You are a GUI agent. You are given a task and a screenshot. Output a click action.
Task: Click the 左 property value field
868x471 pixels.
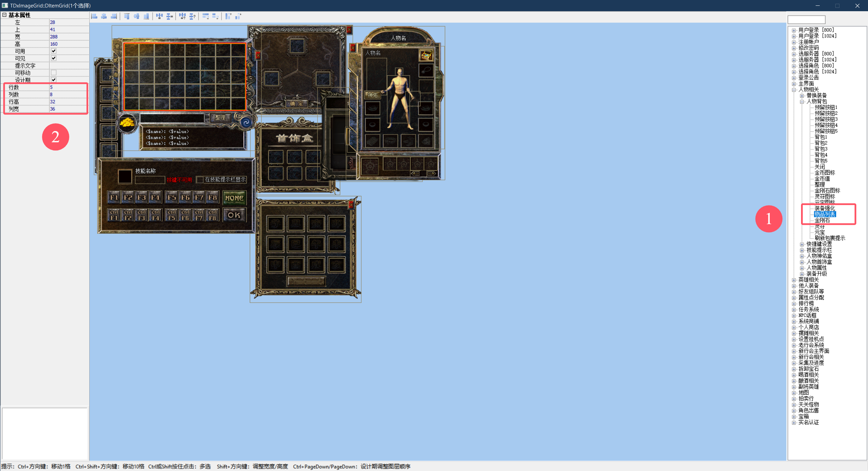[69, 22]
